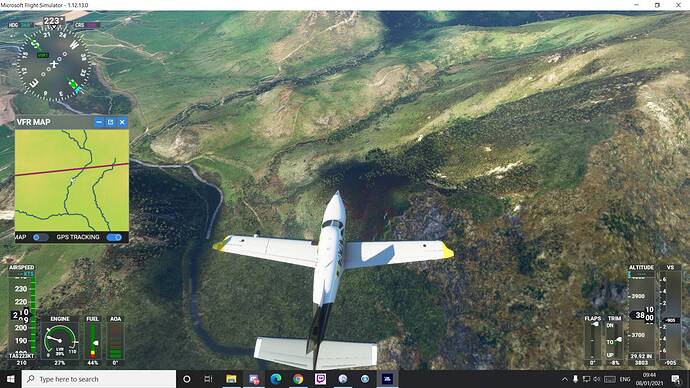Click the TAS 223KT readout
Viewport: 690px width, 388px height.
(22, 356)
